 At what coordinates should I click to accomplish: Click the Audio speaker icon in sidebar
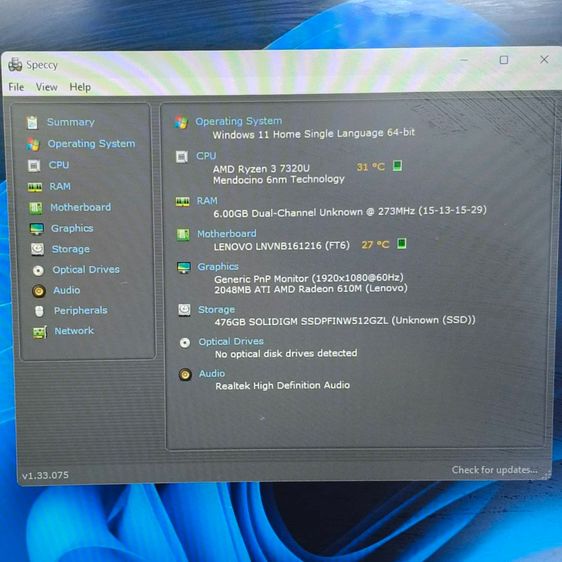pyautogui.click(x=39, y=291)
